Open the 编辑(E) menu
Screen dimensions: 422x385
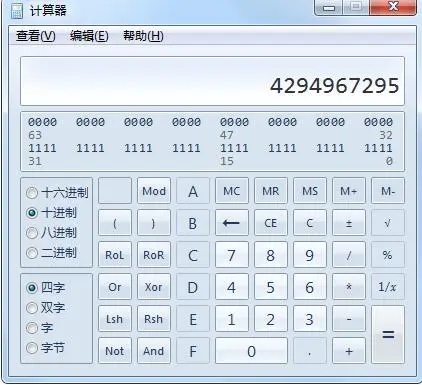pos(89,36)
